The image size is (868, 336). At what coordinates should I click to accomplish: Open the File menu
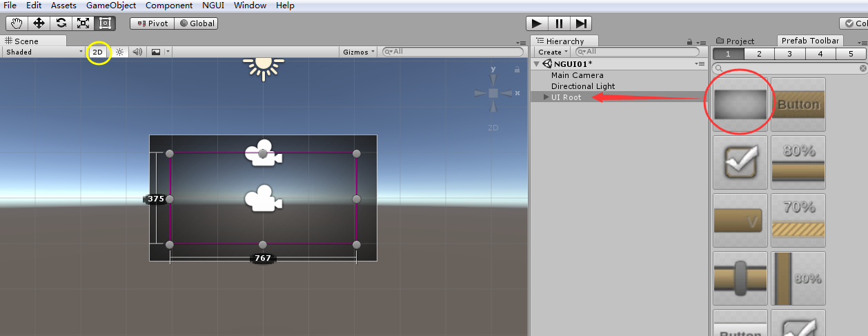[x=10, y=6]
